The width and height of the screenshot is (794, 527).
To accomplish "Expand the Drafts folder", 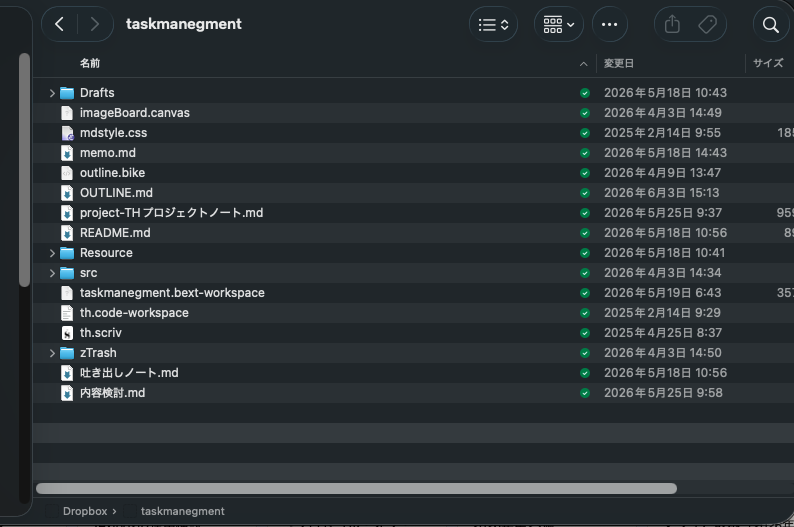I will tap(52, 93).
